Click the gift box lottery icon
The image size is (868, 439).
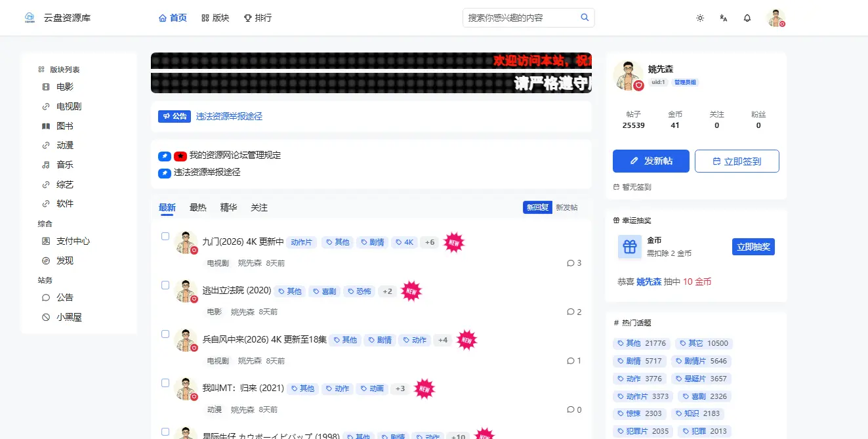pyautogui.click(x=630, y=247)
